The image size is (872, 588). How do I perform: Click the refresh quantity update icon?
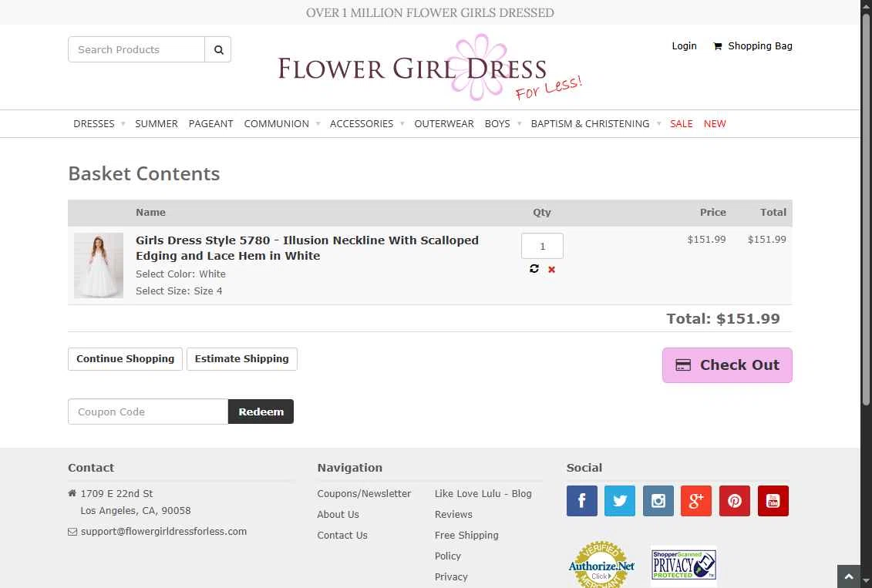tap(534, 269)
